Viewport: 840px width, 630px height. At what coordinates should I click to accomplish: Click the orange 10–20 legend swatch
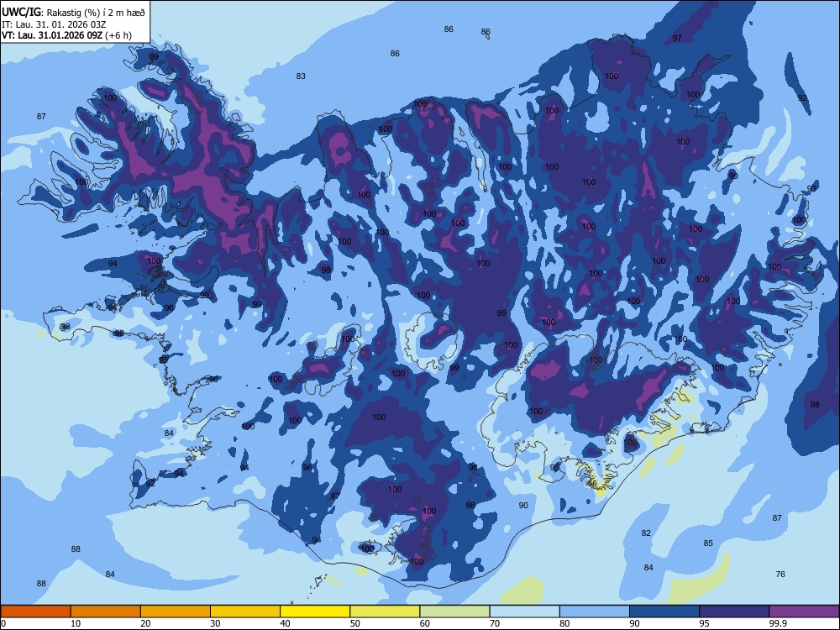pyautogui.click(x=106, y=612)
